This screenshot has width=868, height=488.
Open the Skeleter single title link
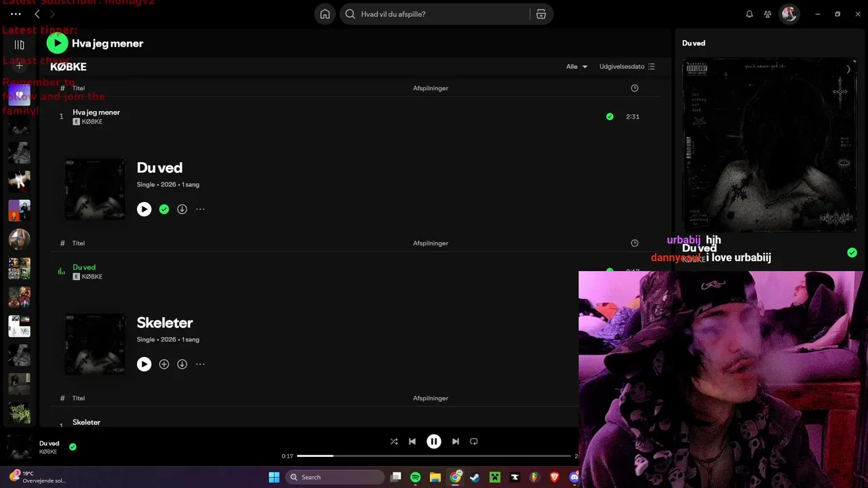165,323
